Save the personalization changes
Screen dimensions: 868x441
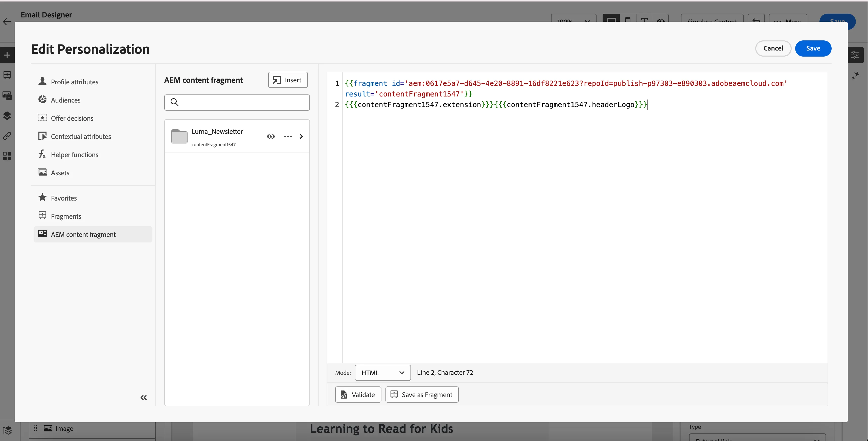[x=813, y=48]
